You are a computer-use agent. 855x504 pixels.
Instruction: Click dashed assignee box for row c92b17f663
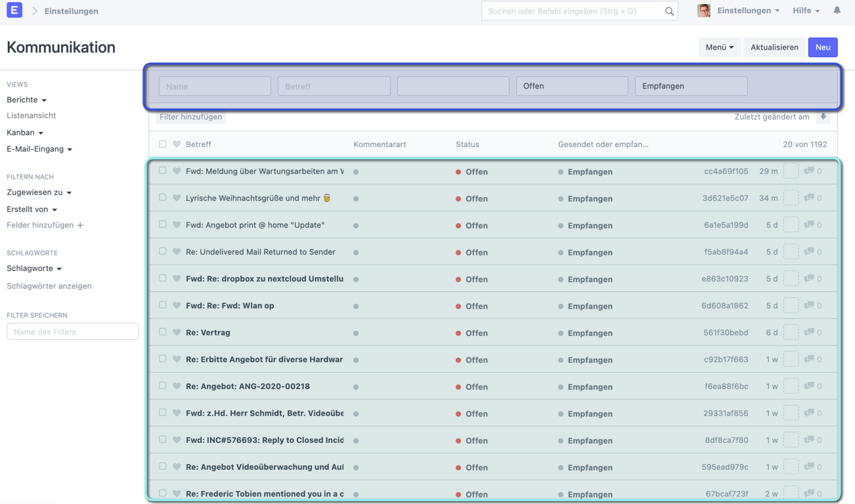pyautogui.click(x=791, y=359)
